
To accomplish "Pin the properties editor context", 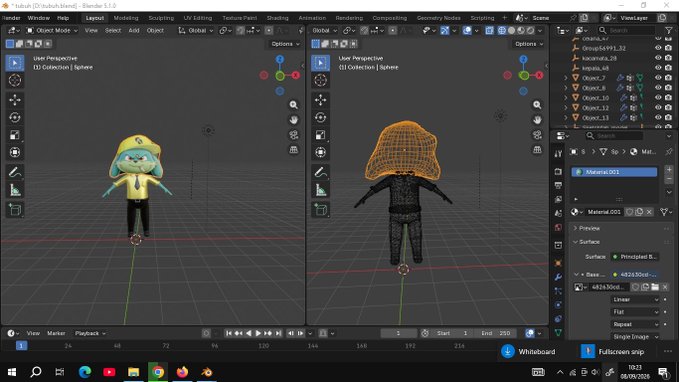I will 669,152.
